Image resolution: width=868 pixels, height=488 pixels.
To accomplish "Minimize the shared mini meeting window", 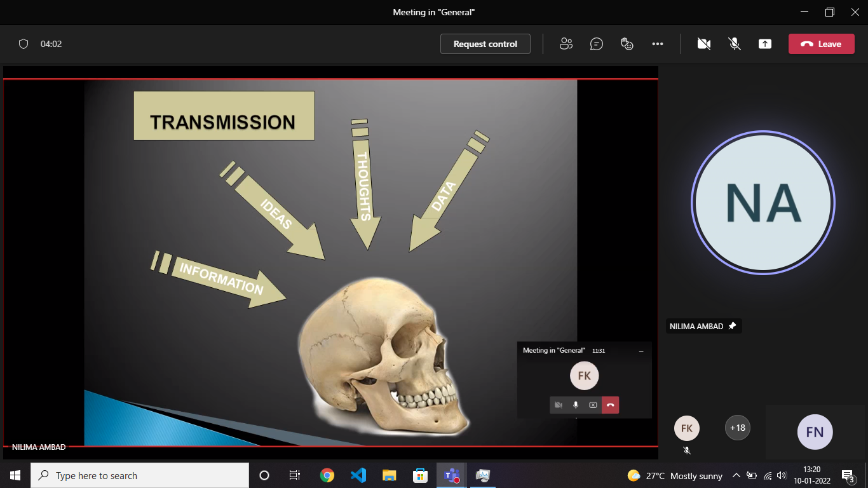I will (641, 351).
